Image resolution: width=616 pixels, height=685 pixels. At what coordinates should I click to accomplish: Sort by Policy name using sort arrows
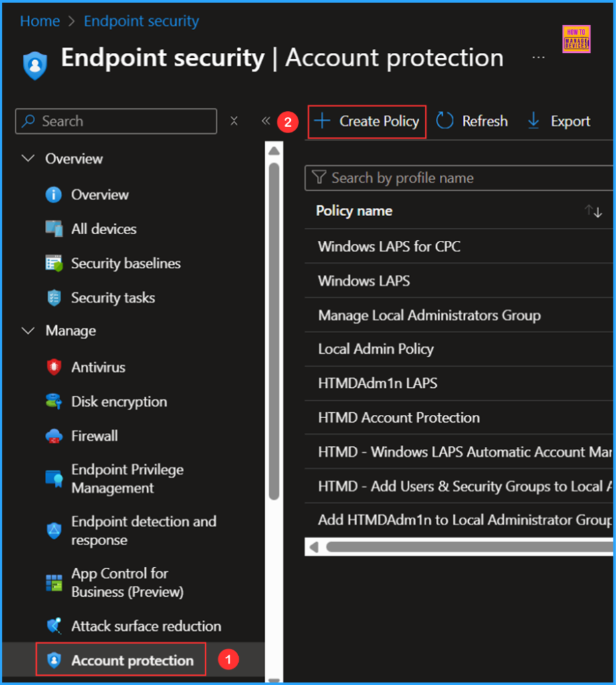coord(593,211)
